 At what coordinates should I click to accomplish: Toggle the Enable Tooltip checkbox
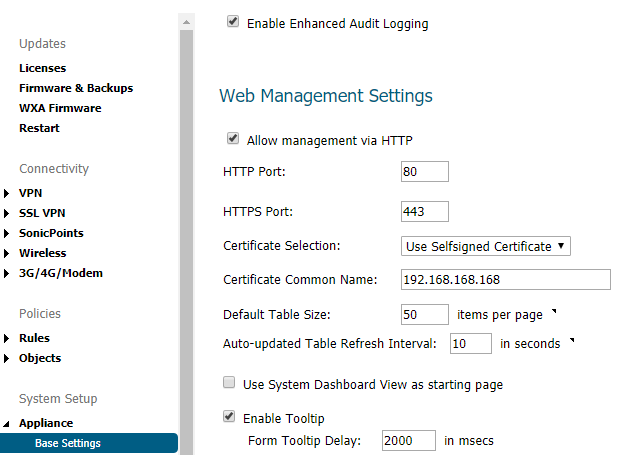(229, 416)
